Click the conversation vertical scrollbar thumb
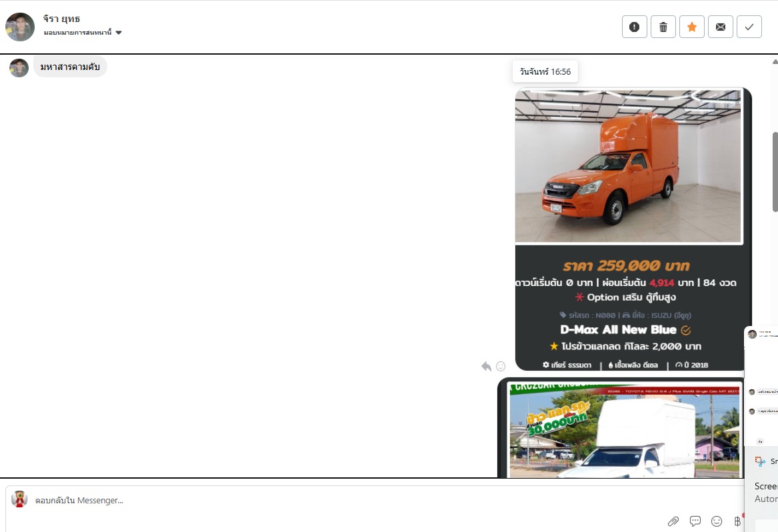 pos(775,172)
